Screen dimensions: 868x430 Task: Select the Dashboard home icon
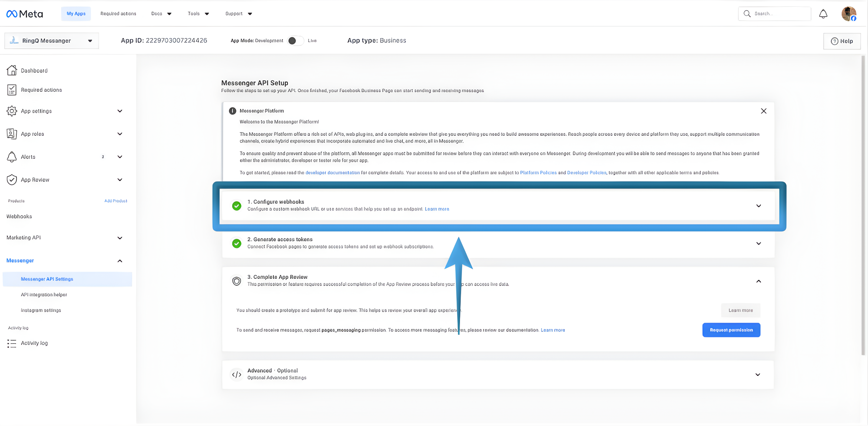coord(11,70)
